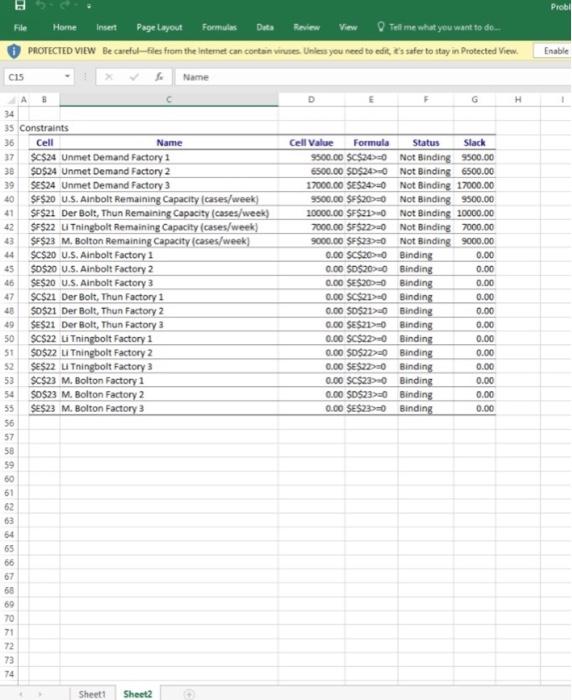Click the $C$20 reference cell
Image resolution: width=572 pixels, height=700 pixels.
pyautogui.click(x=44, y=255)
